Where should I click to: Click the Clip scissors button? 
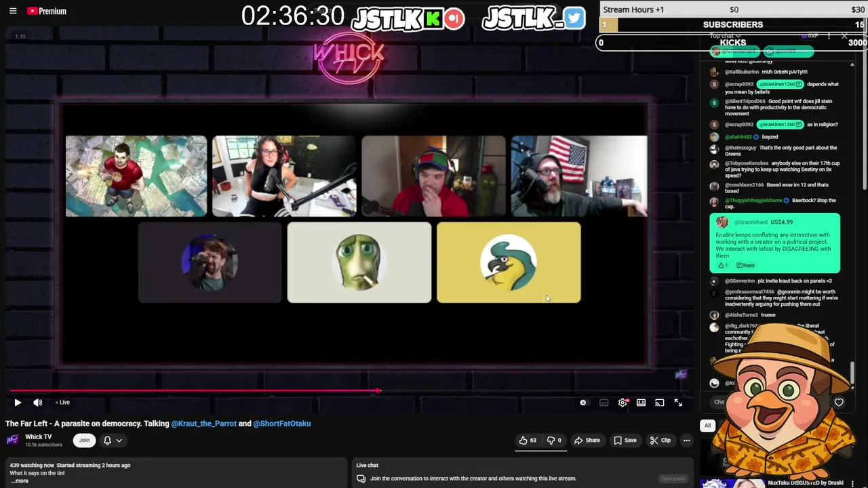(x=660, y=441)
